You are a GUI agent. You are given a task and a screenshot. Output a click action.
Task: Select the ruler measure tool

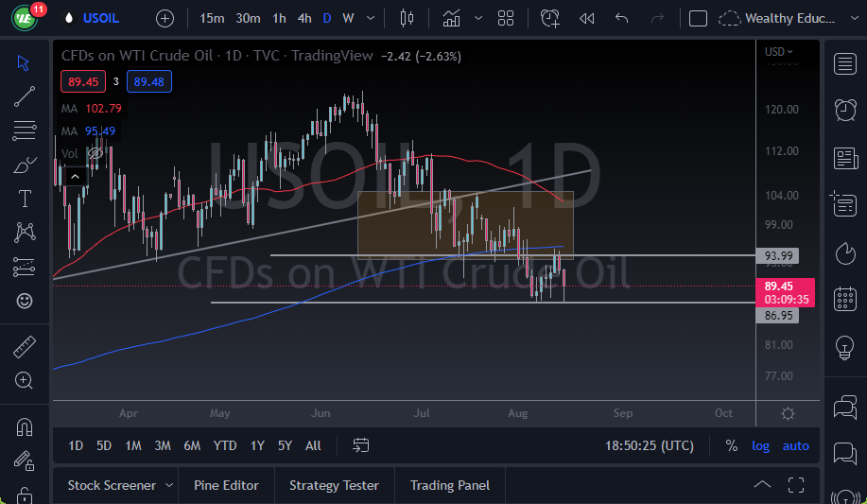point(25,347)
